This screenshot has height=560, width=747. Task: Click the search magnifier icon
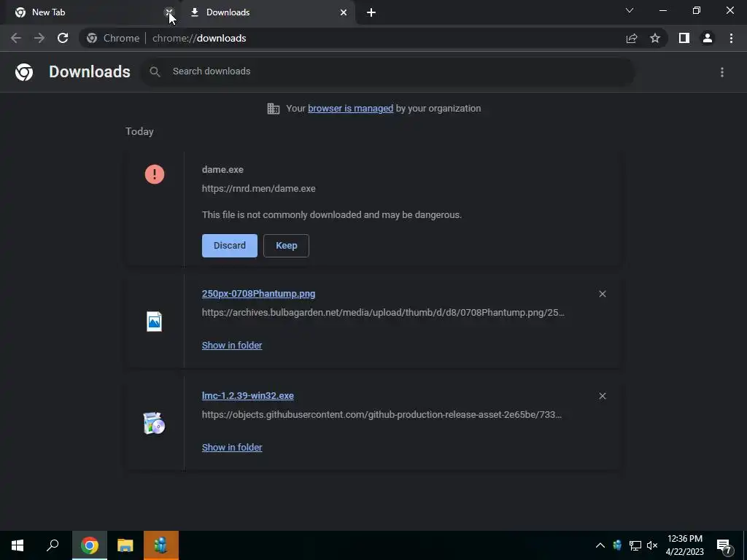coord(155,71)
